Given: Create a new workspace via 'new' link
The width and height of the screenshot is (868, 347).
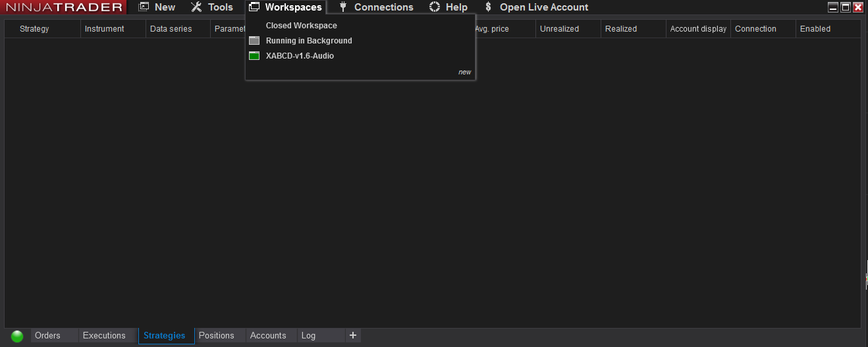Looking at the screenshot, I should (465, 72).
